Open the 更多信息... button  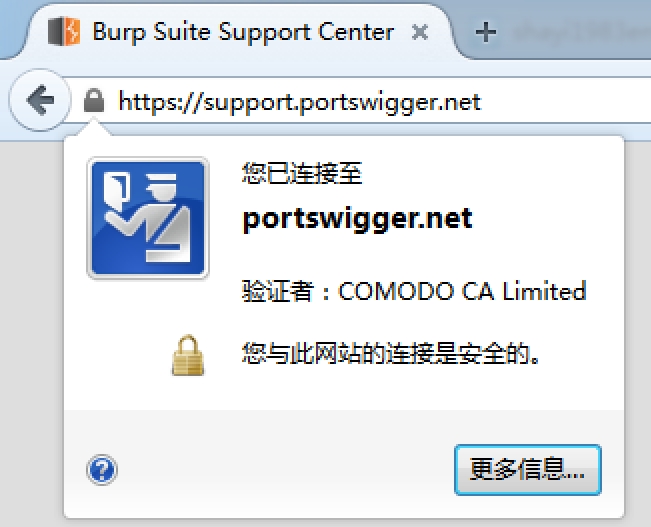[528, 470]
